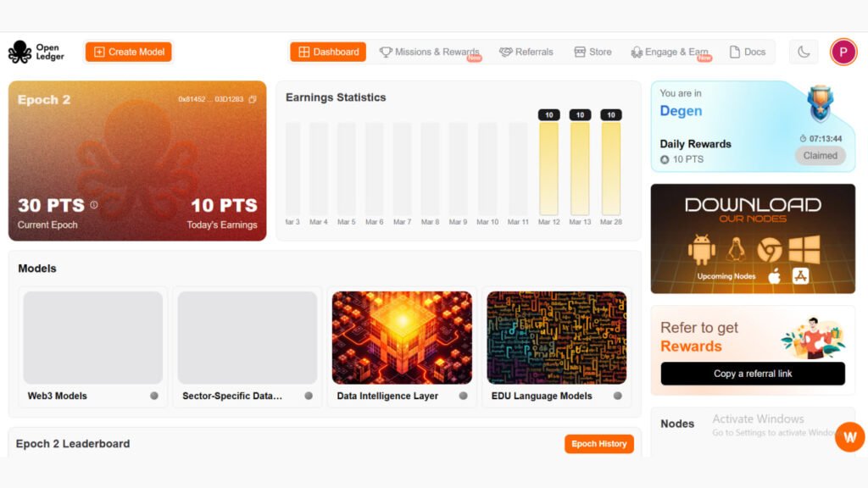The image size is (868, 488).
Task: Open the Docs tab
Action: pyautogui.click(x=748, y=52)
